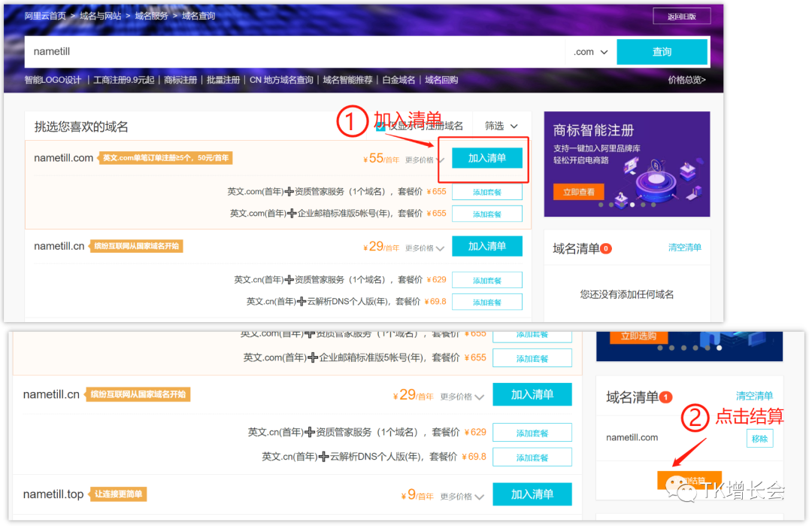Go to the 域名与网站 breadcrumb
Screen dimensions: 812x526
pyautogui.click(x=101, y=16)
